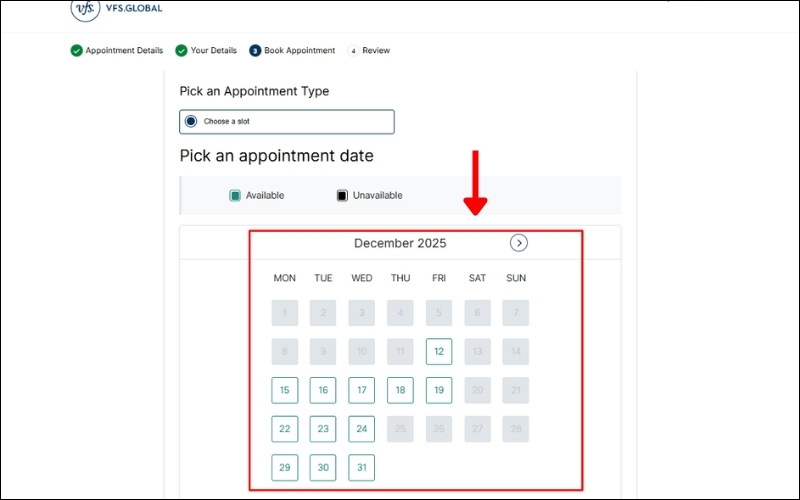The width and height of the screenshot is (800, 500).
Task: Click the Appointment Details green checkmark icon
Action: (77, 51)
